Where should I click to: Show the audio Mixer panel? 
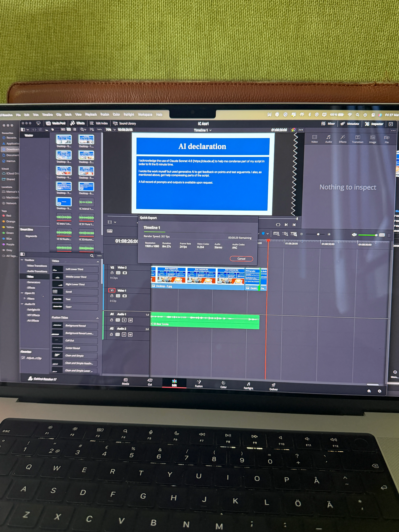click(328, 124)
